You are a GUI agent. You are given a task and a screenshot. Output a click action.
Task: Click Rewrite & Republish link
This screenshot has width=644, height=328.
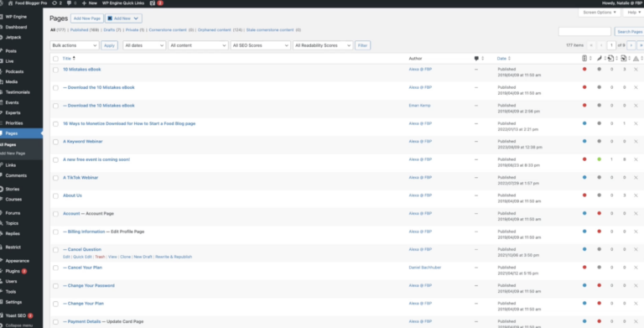click(174, 257)
